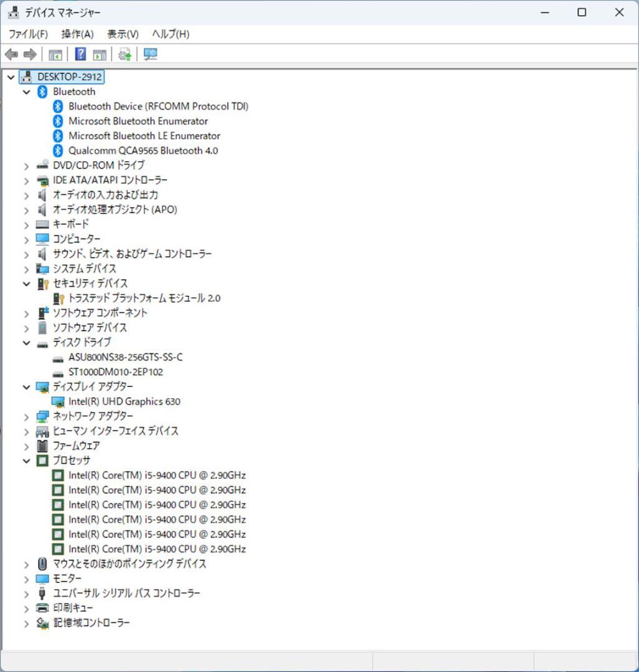This screenshot has width=639, height=672.
Task: Click the processor icon on the first i5-9400 entry
Action: point(58,475)
